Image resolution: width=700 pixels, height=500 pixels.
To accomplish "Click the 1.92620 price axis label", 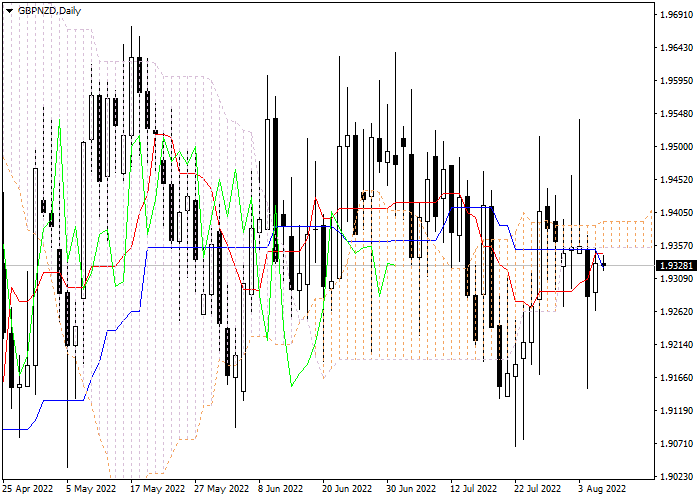I will pos(675,312).
